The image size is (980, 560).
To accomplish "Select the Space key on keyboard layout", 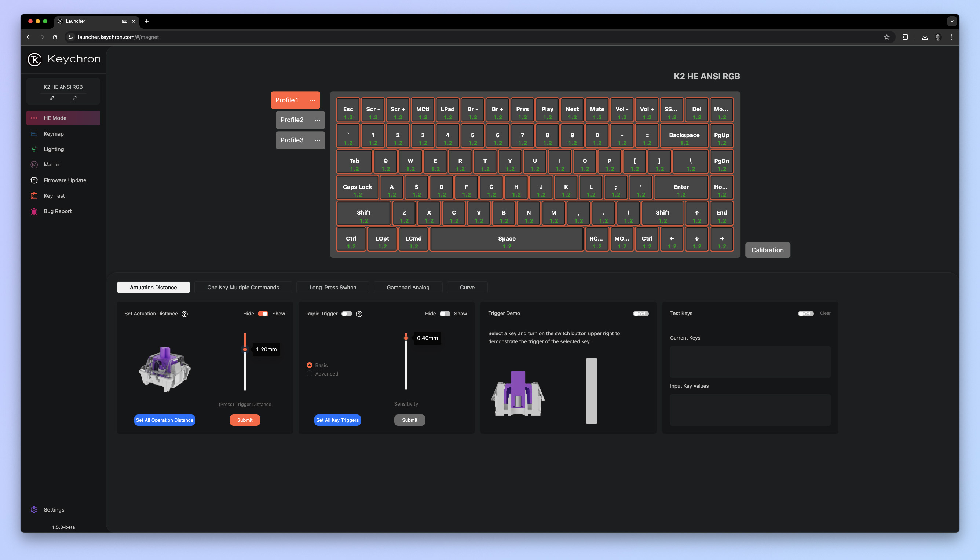I will 507,239.
